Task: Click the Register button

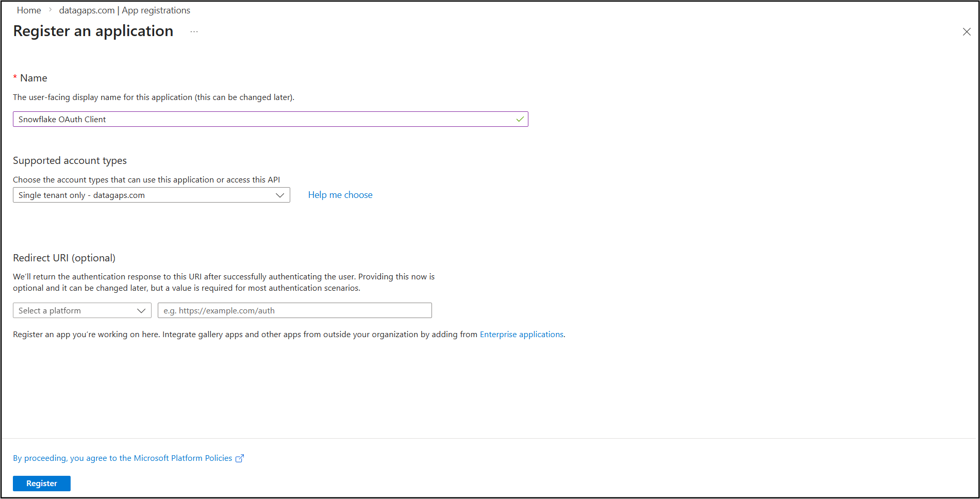Action: [42, 484]
